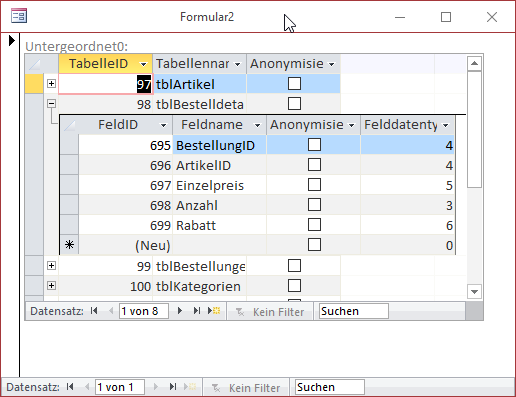The width and height of the screenshot is (516, 397).
Task: Toggle Anonymisieren checkbox for tblKategorien
Action: [x=294, y=286]
